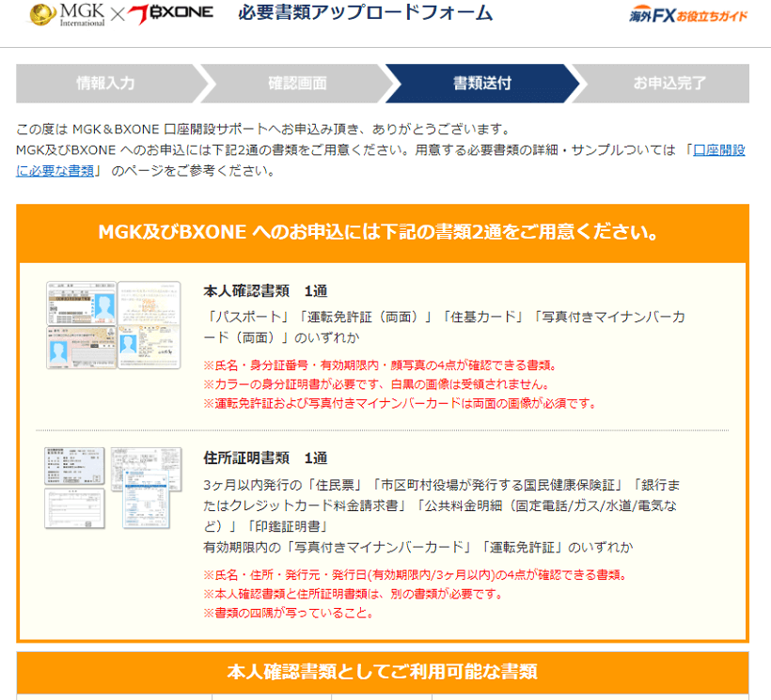771x700 pixels.
Task: Click the note ※本人確認書類と住所証明書類は、別の書類が必要です
Action: (x=354, y=594)
